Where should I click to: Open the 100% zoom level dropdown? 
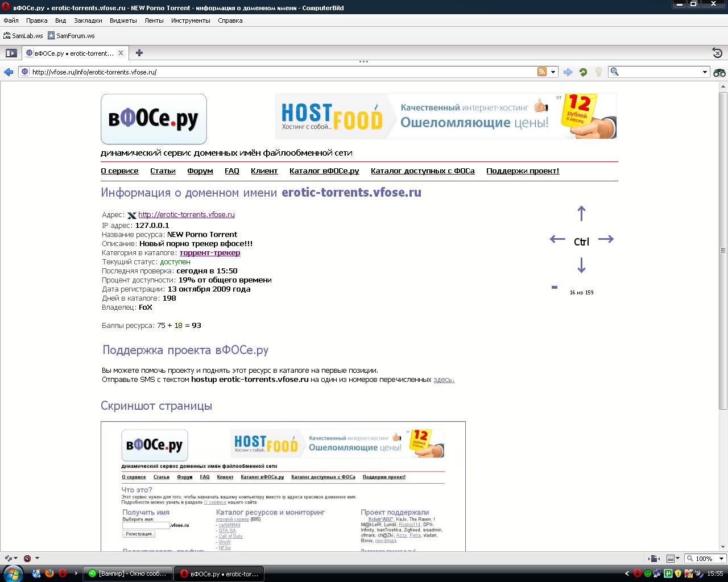[x=705, y=559]
